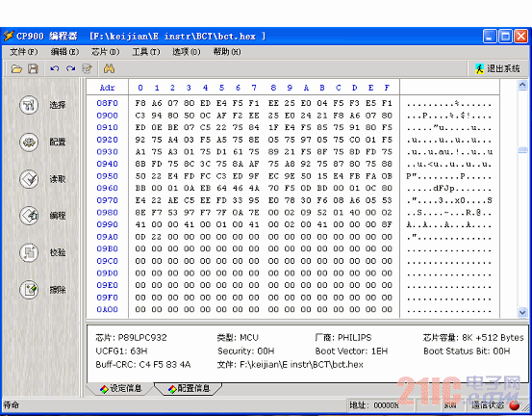532x416 pixels.
Task: Click the 读取 read chip icon
Action: click(29, 179)
